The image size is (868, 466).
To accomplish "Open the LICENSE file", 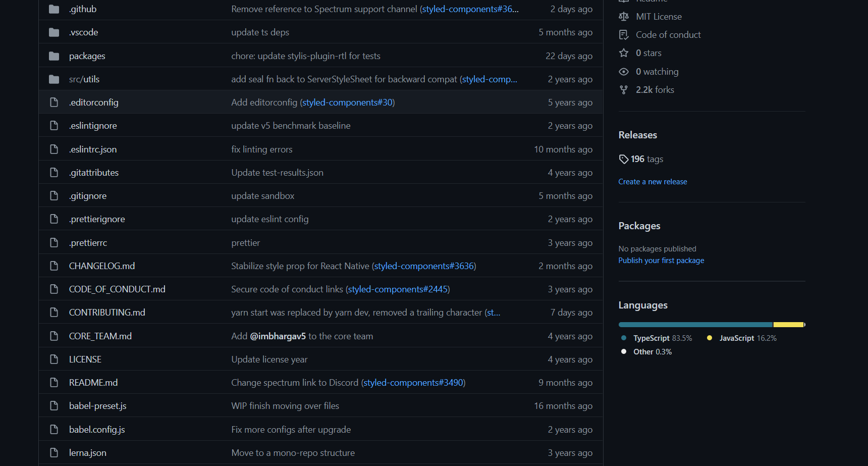I will point(85,359).
